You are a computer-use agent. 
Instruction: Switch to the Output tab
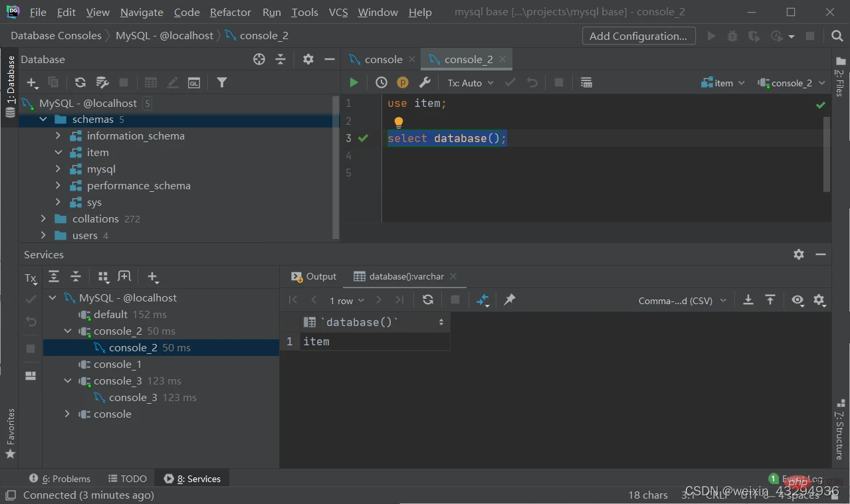[314, 276]
